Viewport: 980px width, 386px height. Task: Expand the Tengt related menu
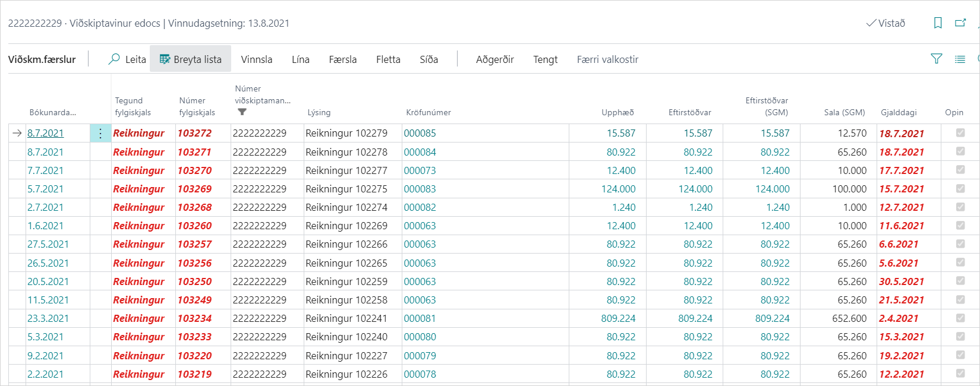pos(545,59)
